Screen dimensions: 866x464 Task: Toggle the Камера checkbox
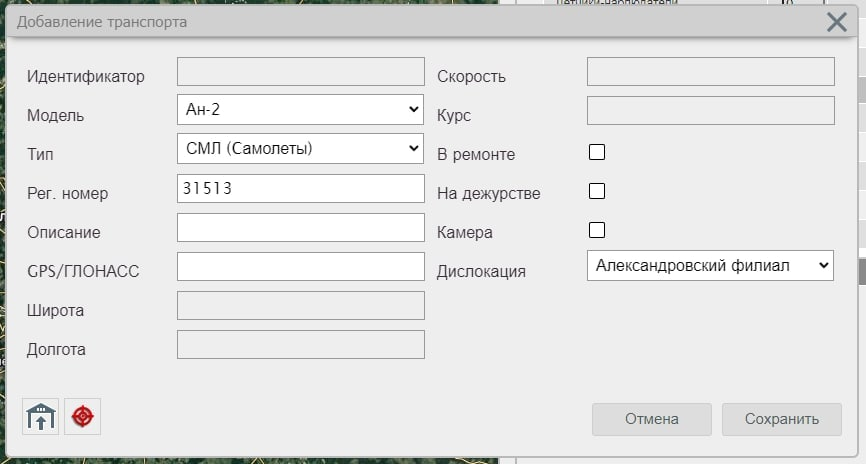[x=597, y=230]
